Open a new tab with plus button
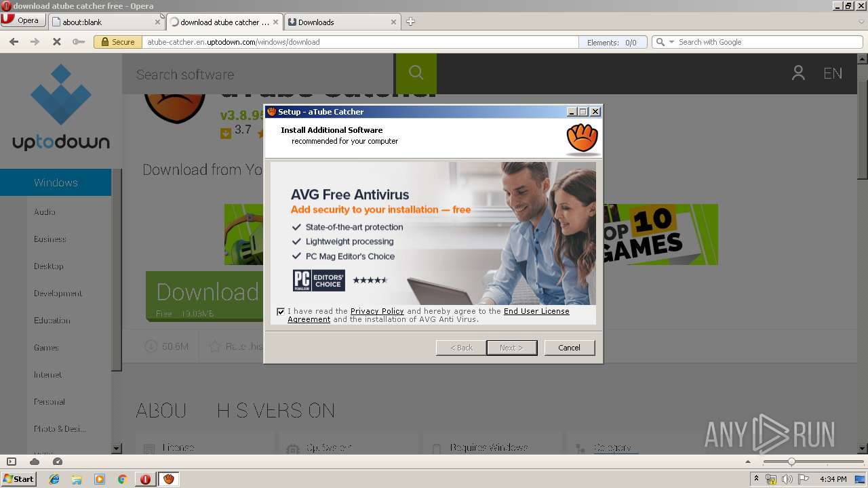 (410, 22)
